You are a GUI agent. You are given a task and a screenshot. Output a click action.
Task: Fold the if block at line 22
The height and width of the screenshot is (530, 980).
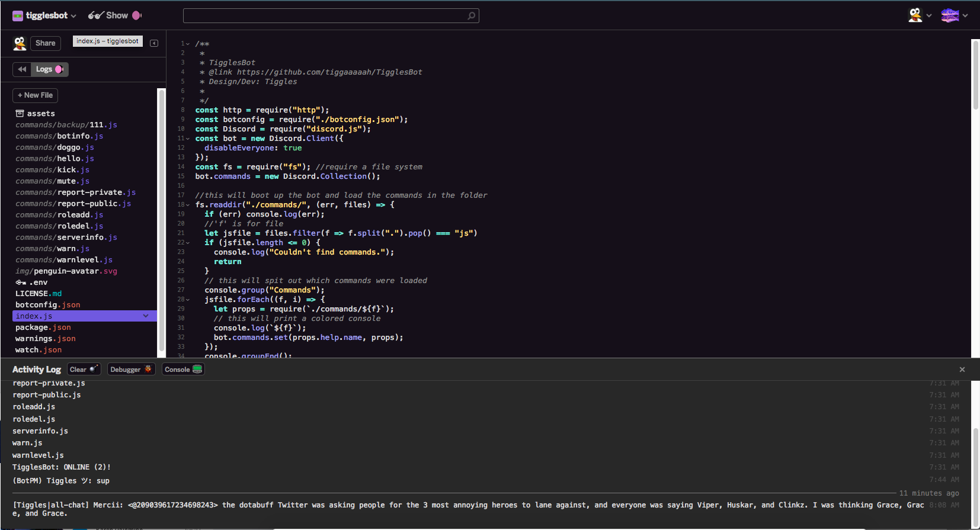[x=188, y=243]
